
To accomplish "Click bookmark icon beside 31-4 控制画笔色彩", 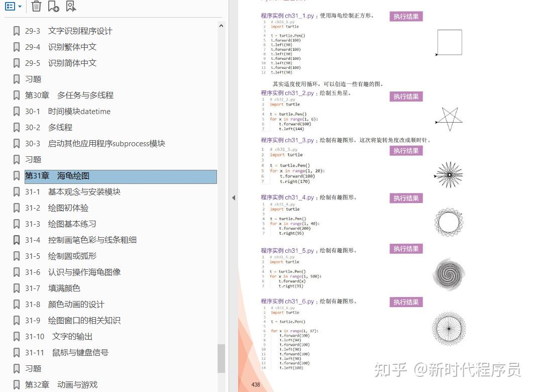I will (x=17, y=240).
